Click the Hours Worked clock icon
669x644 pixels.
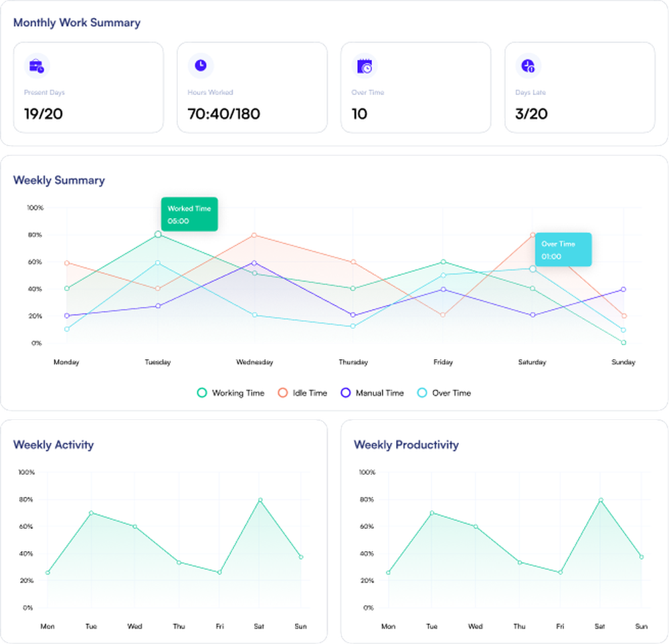click(x=201, y=66)
